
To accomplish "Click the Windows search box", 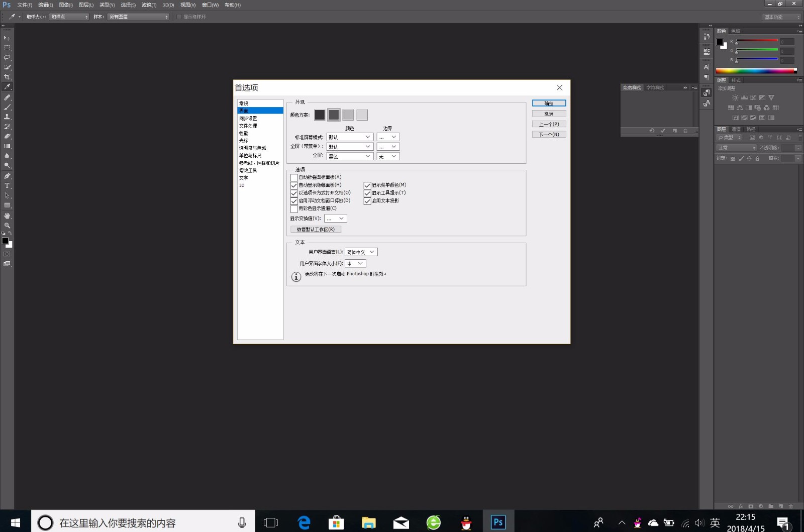I will pos(143,522).
